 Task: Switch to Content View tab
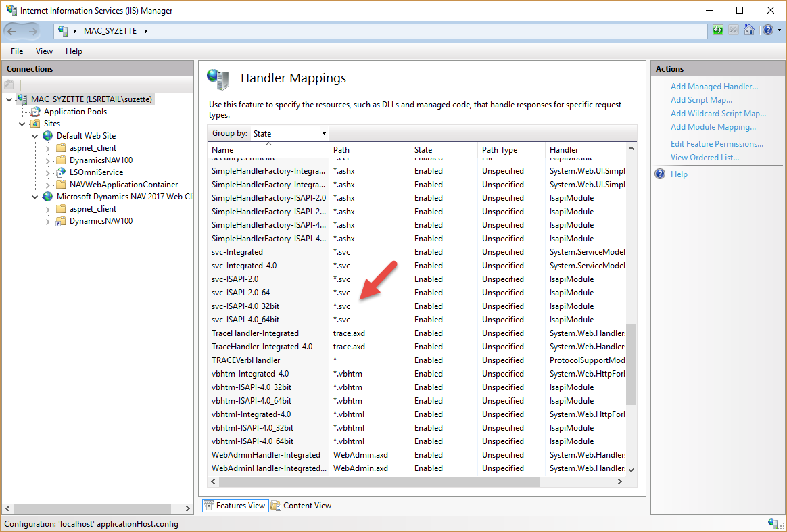[x=301, y=506]
